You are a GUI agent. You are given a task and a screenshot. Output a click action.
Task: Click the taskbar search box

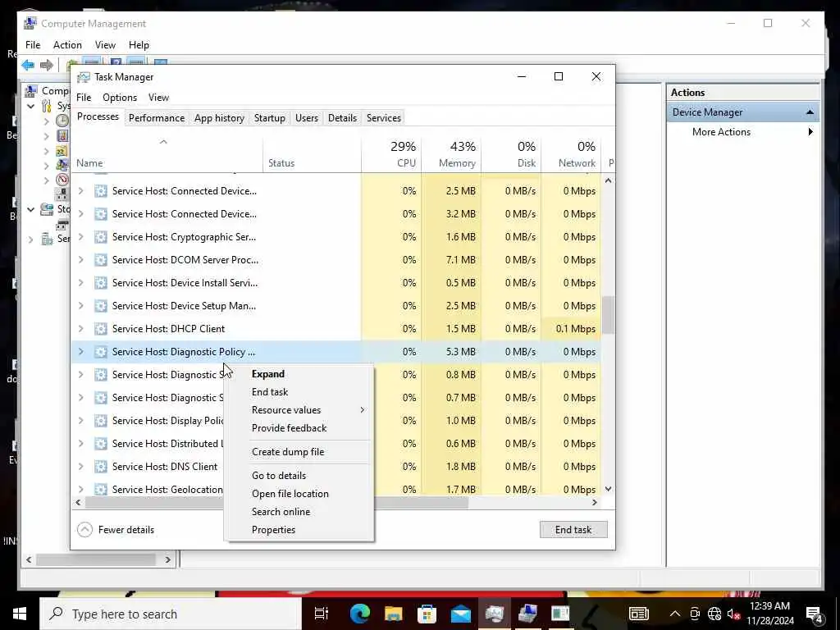(x=171, y=614)
